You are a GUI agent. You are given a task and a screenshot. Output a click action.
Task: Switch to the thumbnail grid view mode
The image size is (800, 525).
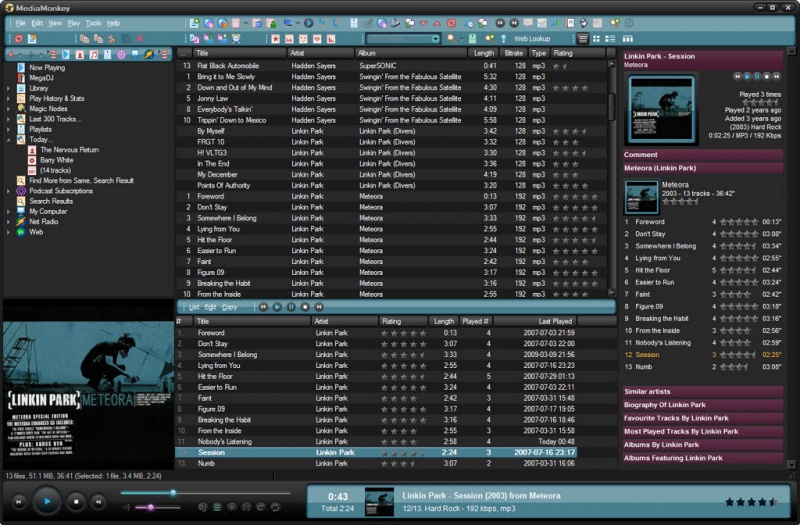(596, 39)
